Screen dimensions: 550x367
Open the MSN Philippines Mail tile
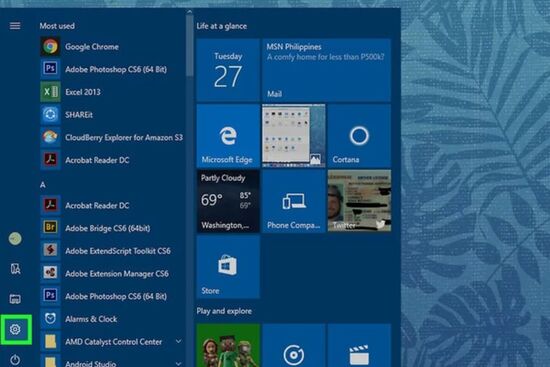point(326,70)
